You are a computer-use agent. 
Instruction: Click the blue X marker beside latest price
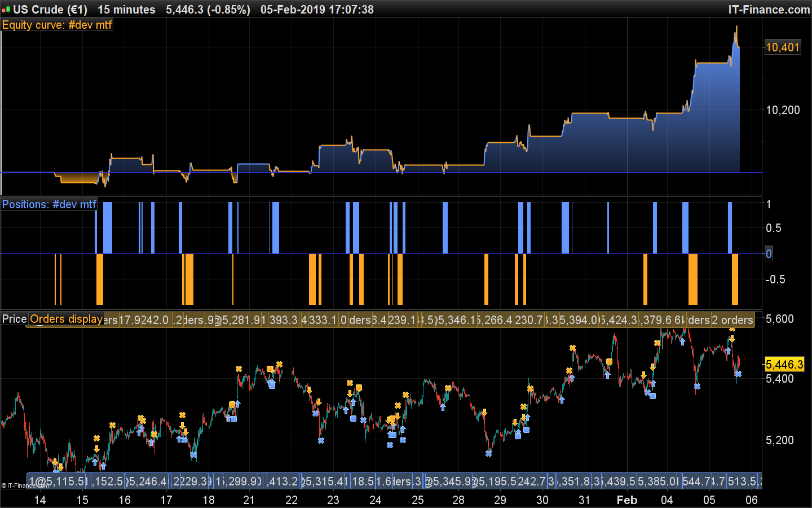(x=738, y=374)
